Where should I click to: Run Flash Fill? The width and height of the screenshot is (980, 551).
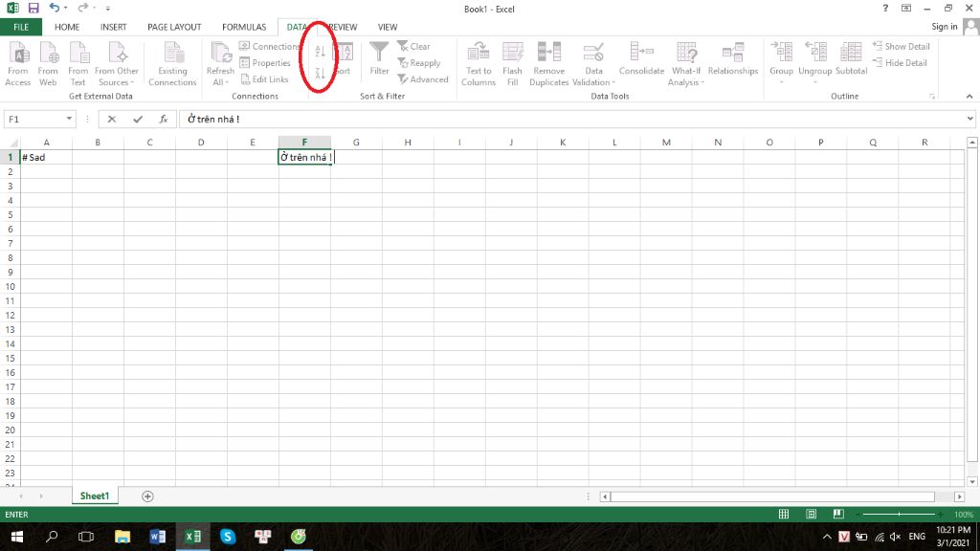pos(513,64)
